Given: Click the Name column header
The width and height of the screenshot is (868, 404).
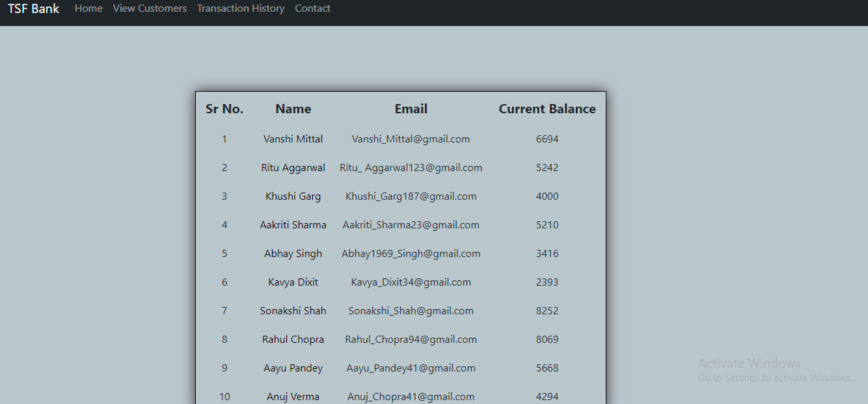Looking at the screenshot, I should point(293,109).
